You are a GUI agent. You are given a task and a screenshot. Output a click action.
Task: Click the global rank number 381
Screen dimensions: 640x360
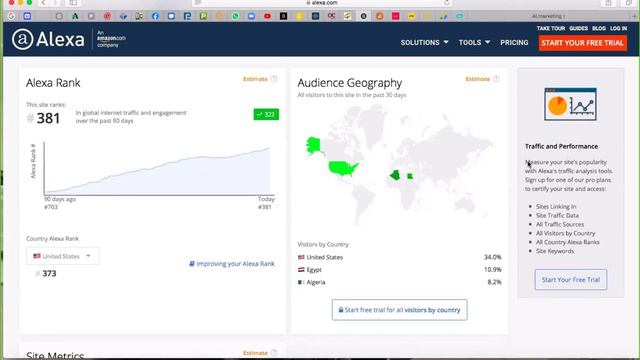[48, 118]
